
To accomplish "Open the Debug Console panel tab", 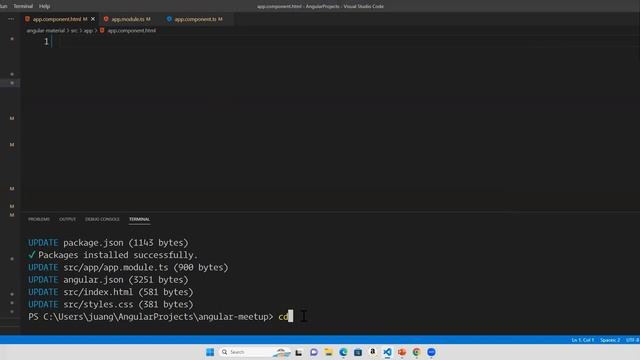I will click(x=102, y=219).
